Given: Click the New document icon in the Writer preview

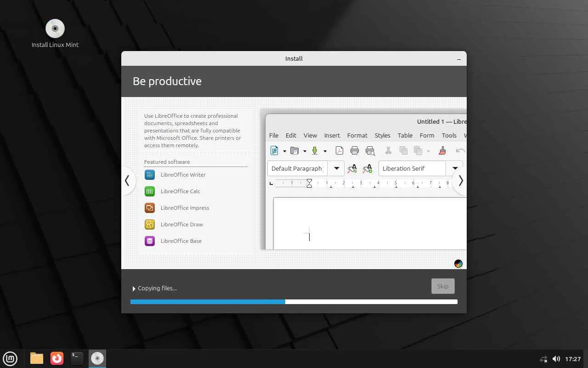Looking at the screenshot, I should pos(274,150).
